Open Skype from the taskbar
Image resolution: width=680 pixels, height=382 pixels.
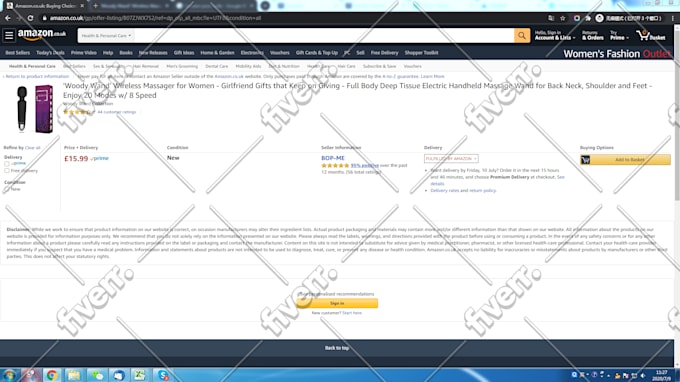point(163,375)
